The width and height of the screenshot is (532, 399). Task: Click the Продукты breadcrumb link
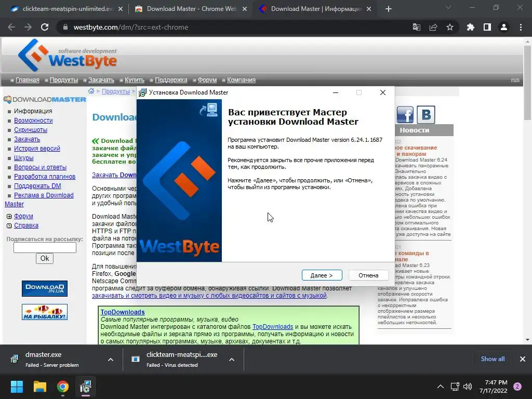(116, 91)
